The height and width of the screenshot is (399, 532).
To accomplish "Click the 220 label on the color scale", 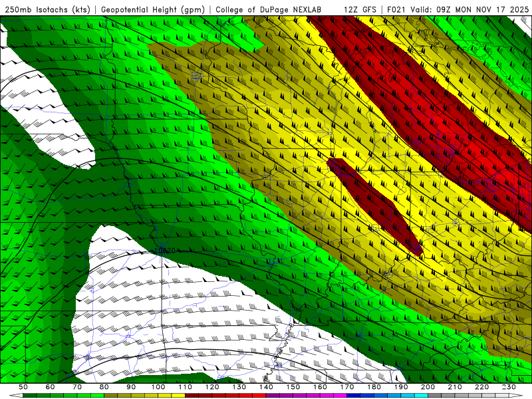I will pyautogui.click(x=481, y=387).
